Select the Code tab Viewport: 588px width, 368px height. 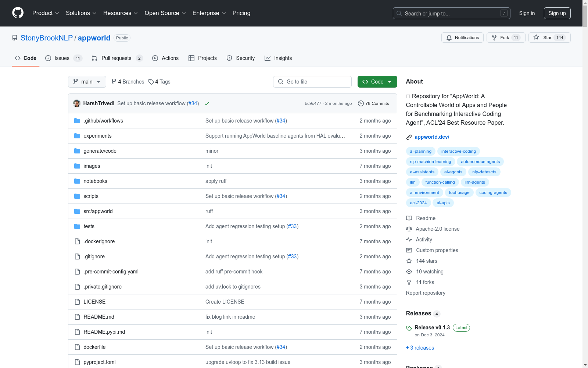tap(26, 58)
